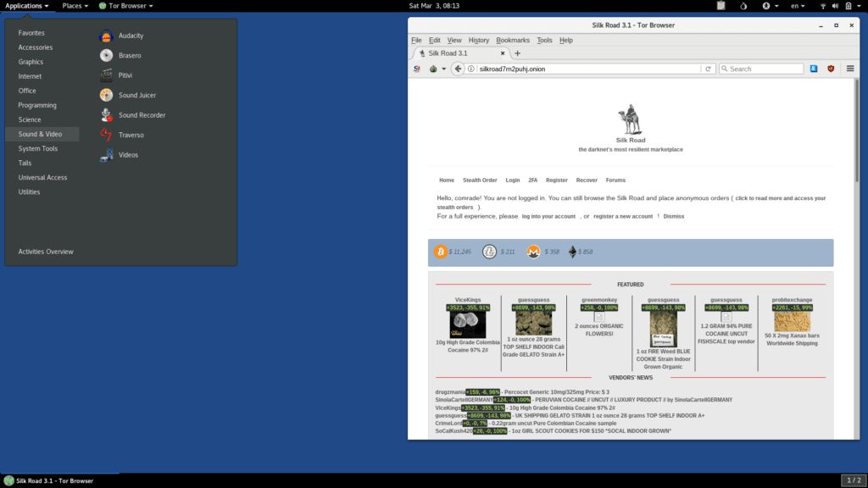The height and width of the screenshot is (488, 868).
Task: Start the Pitivi video editor
Action: tap(125, 75)
